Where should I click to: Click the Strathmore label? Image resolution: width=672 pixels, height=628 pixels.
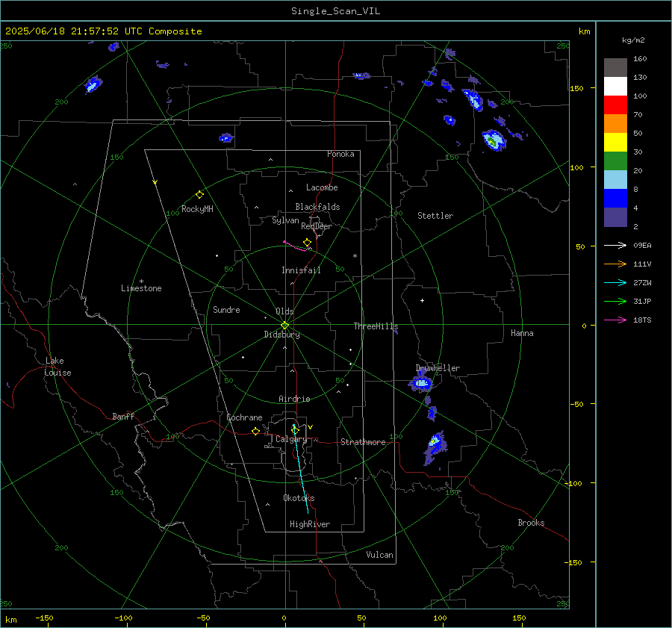pos(363,442)
